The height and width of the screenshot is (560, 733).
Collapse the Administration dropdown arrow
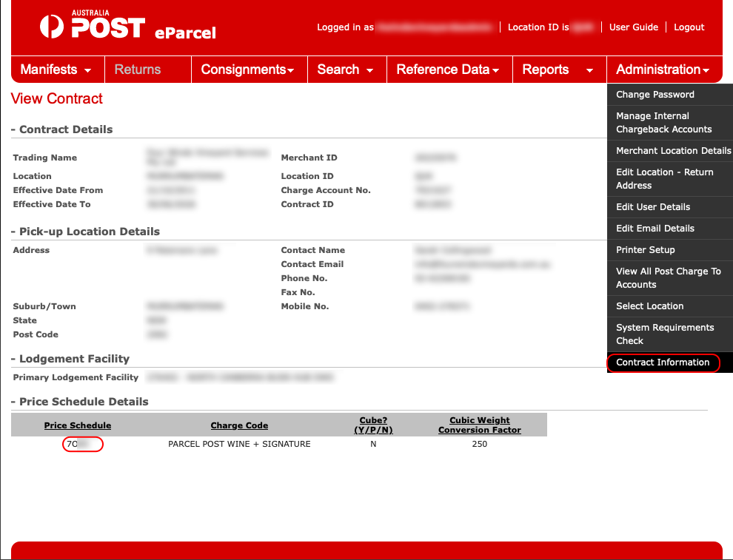pos(706,70)
